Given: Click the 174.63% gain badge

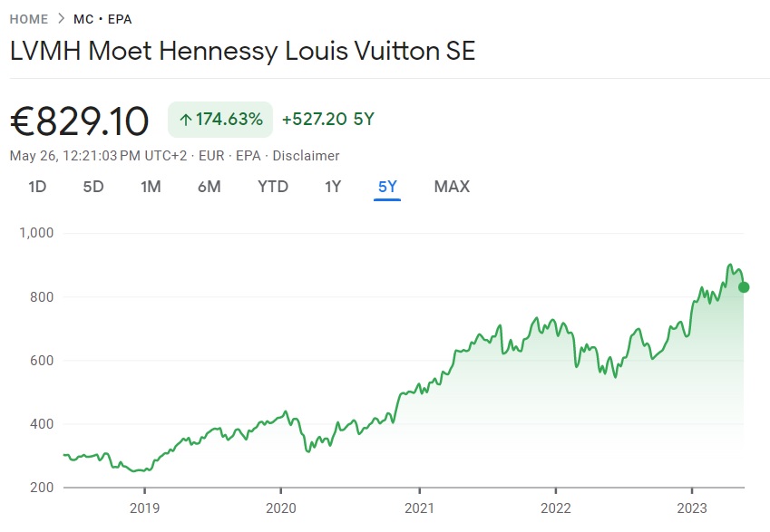Looking at the screenshot, I should click(220, 120).
